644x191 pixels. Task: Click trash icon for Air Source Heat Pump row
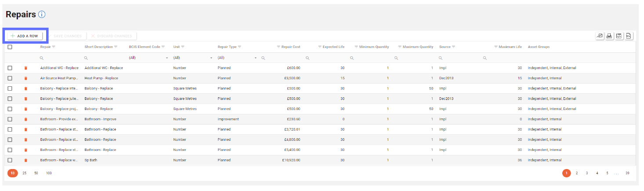coord(25,78)
